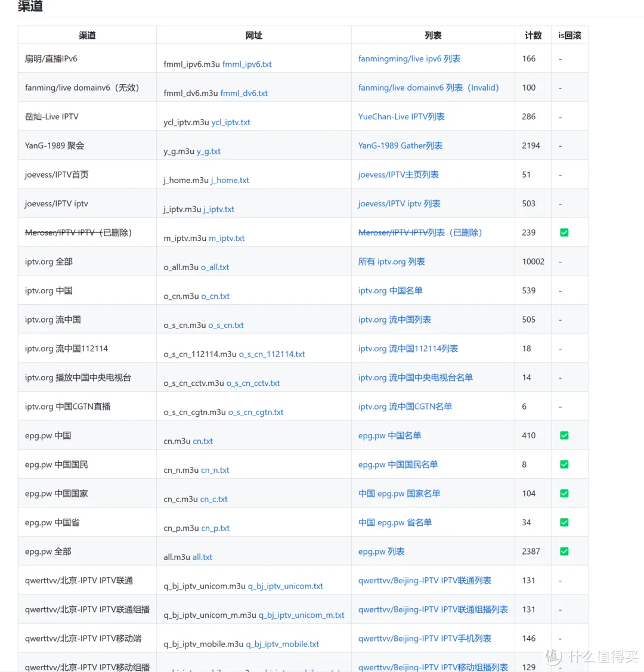Open the o_s_cn_cgtn.txt link
Image resolution: width=644 pixels, height=672 pixels.
pos(256,412)
